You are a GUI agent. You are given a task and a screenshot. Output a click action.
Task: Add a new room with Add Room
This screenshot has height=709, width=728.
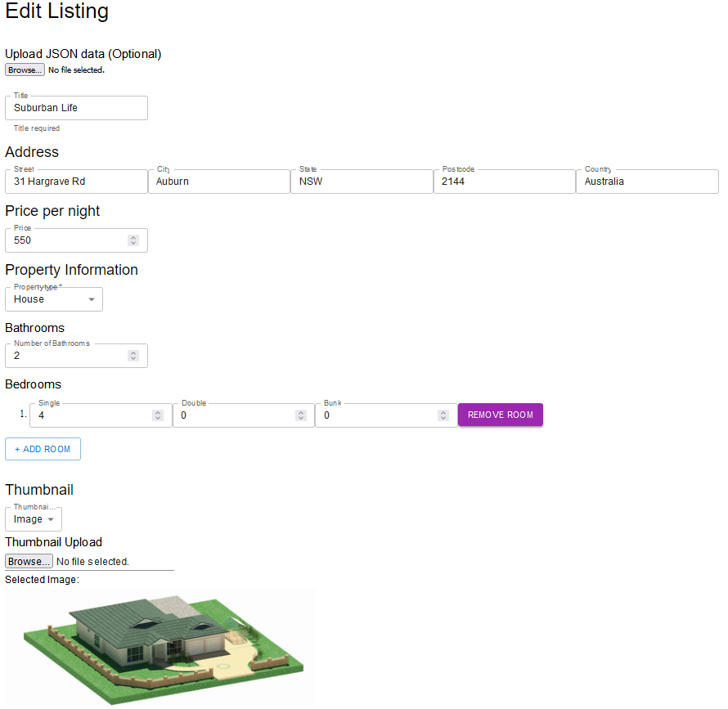43,449
